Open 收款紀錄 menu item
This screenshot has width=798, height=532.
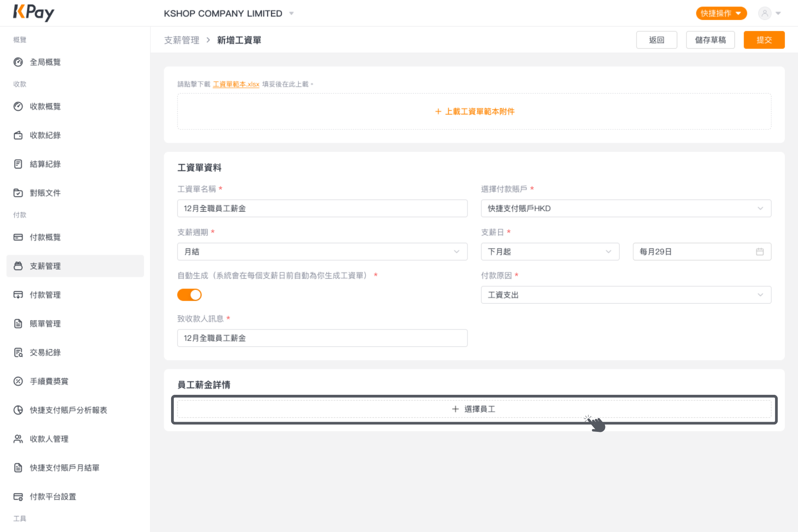(x=75, y=135)
